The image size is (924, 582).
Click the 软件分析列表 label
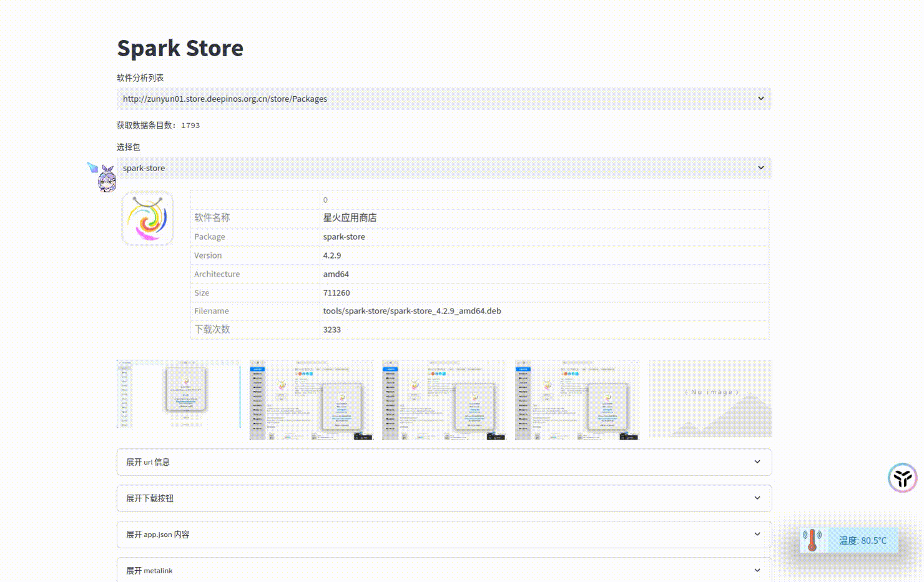tap(140, 78)
